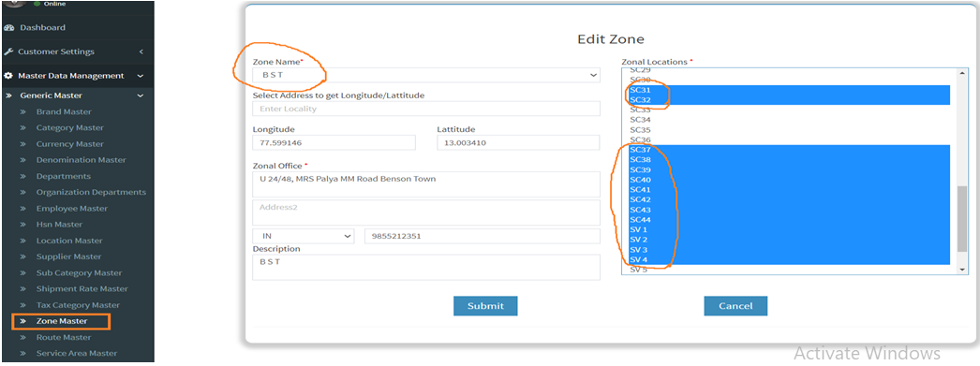Open Category Master link
The image size is (980, 366).
click(x=70, y=127)
